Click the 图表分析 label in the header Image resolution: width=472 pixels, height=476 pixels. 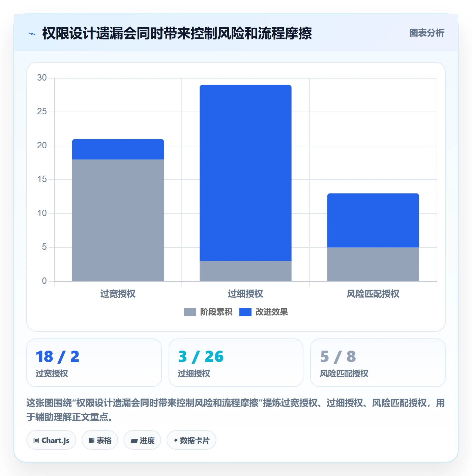[x=426, y=33]
